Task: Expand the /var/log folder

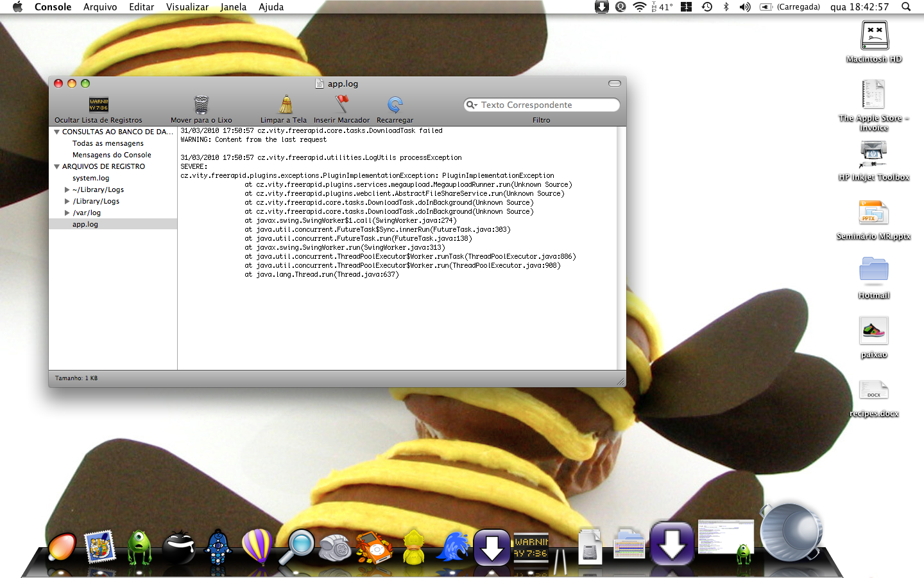Action: click(x=67, y=213)
